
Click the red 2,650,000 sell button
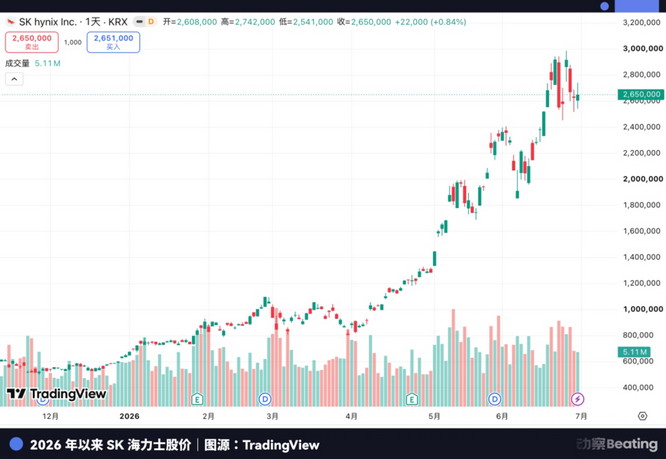[32, 42]
